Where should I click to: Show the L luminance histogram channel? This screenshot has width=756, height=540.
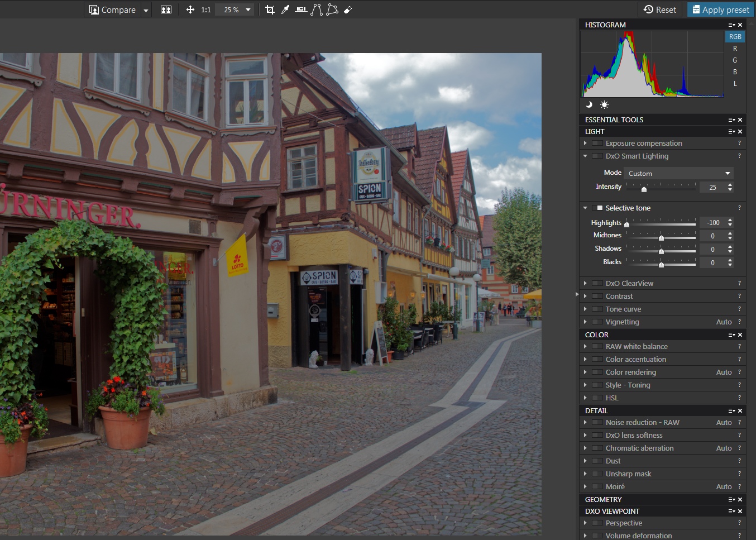[x=735, y=84]
